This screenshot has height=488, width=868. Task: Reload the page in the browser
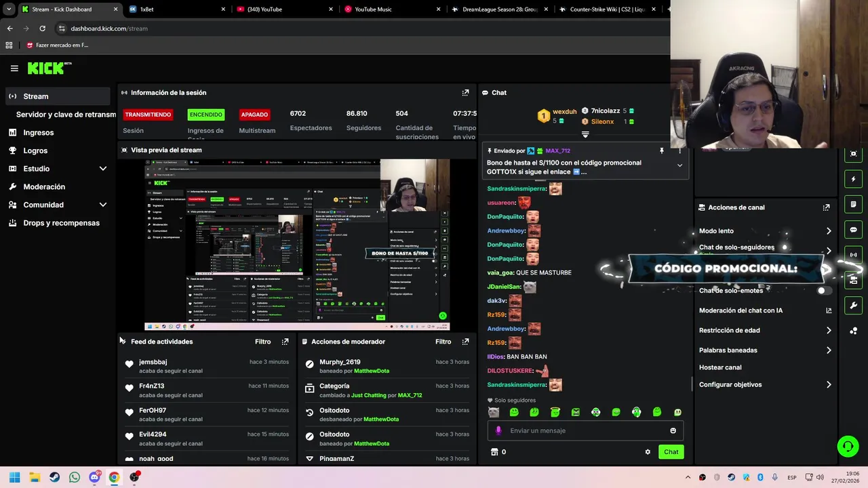click(42, 28)
